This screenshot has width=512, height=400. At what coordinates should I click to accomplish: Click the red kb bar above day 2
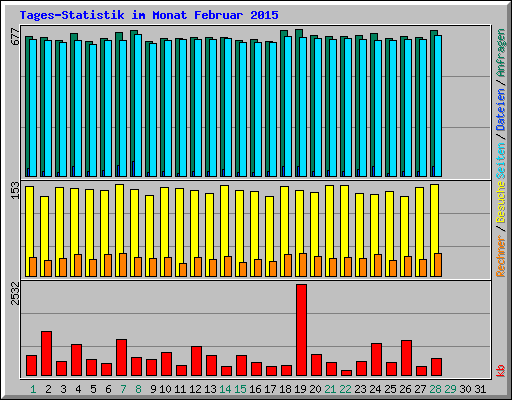tap(46, 354)
